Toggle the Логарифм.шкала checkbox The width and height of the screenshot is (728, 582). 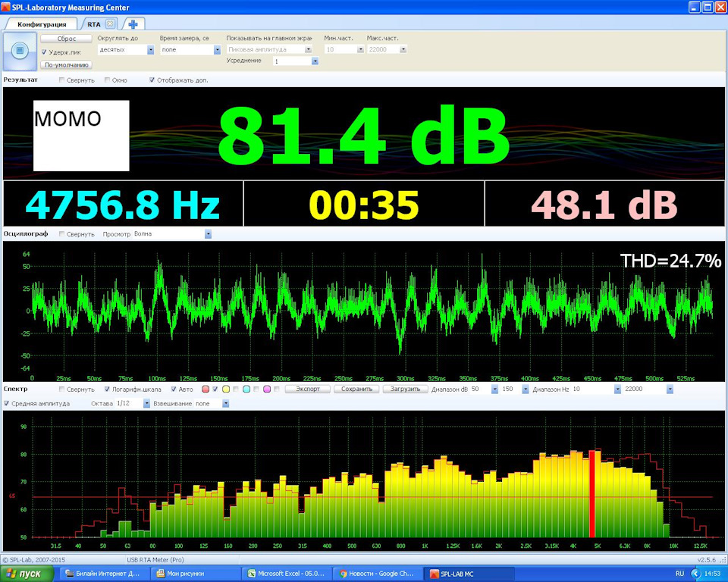click(x=107, y=389)
